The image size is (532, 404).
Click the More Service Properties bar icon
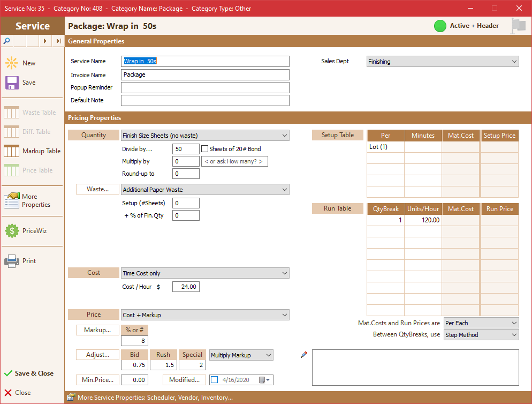(71, 397)
